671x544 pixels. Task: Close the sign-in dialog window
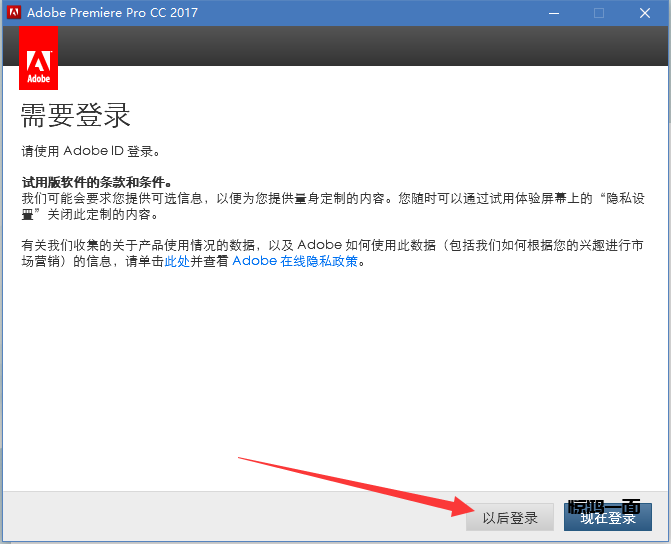coord(646,13)
